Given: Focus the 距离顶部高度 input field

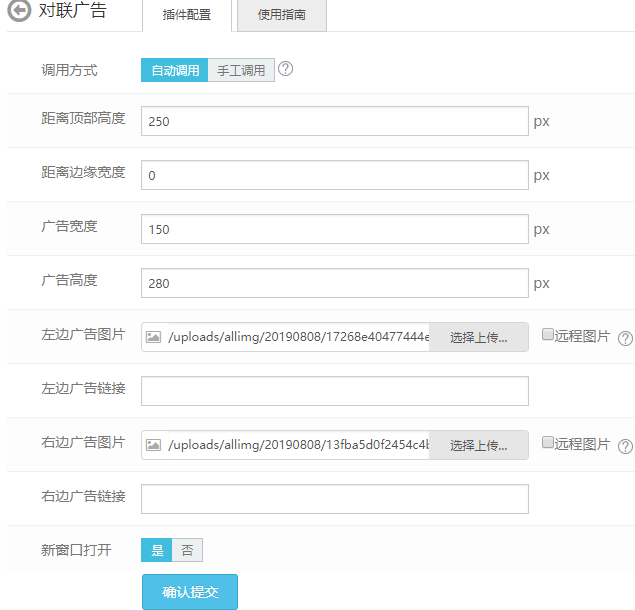Looking at the screenshot, I should point(335,121).
